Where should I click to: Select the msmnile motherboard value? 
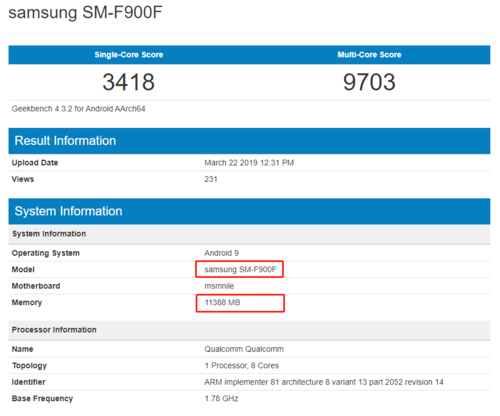219,286
